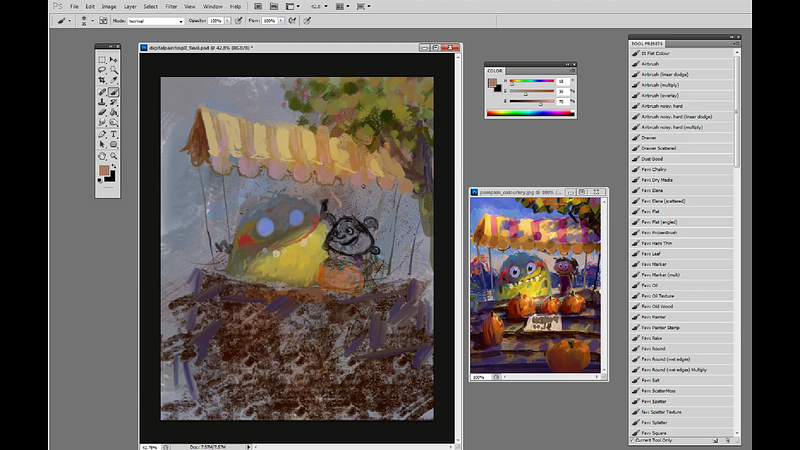The height and width of the screenshot is (450, 800).
Task: Select the Paint Bucket tool
Action: 113,112
